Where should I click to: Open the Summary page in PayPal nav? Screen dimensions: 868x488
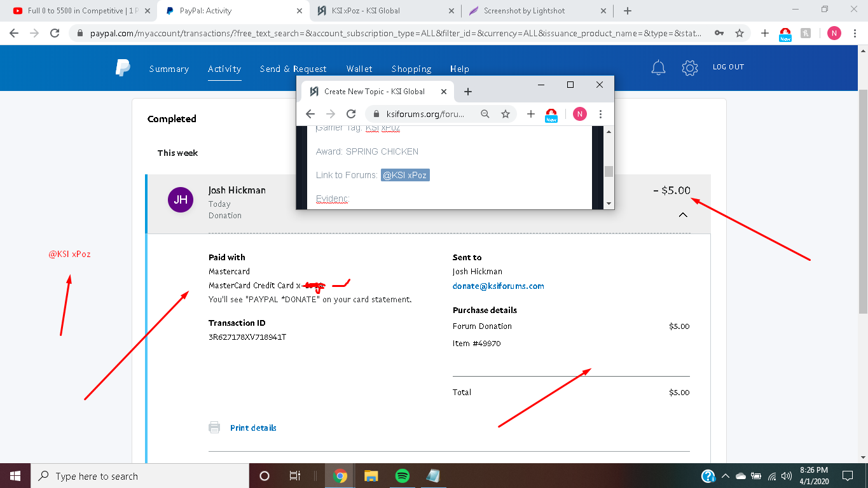169,69
